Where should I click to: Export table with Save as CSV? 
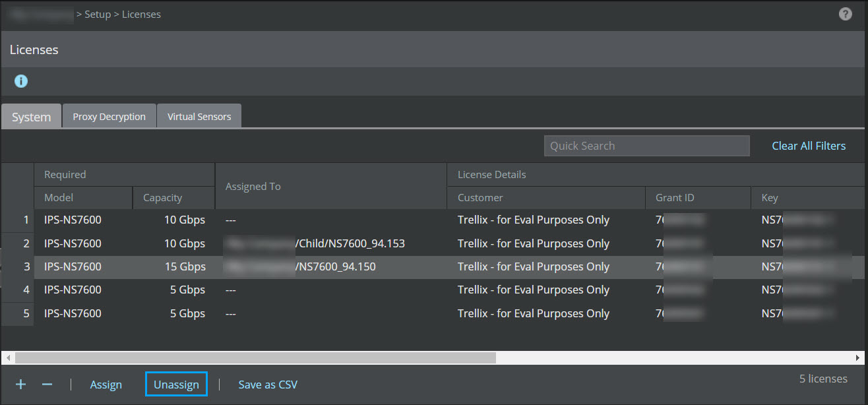point(268,385)
